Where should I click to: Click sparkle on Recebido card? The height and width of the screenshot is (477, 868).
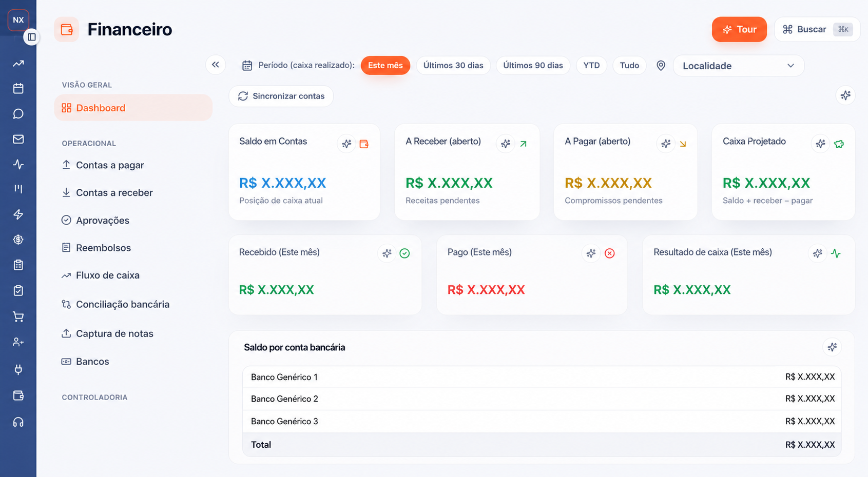coord(387,253)
